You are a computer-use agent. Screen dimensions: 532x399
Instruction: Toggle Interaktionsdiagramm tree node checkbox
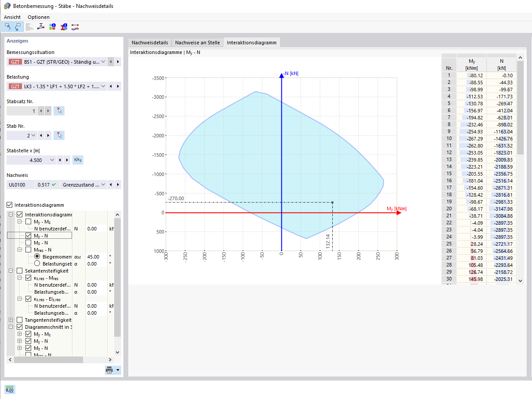point(19,215)
